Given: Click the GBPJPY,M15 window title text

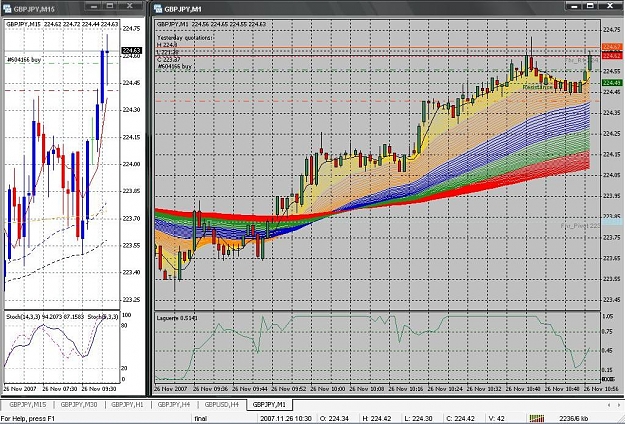Looking at the screenshot, I should point(33,9).
